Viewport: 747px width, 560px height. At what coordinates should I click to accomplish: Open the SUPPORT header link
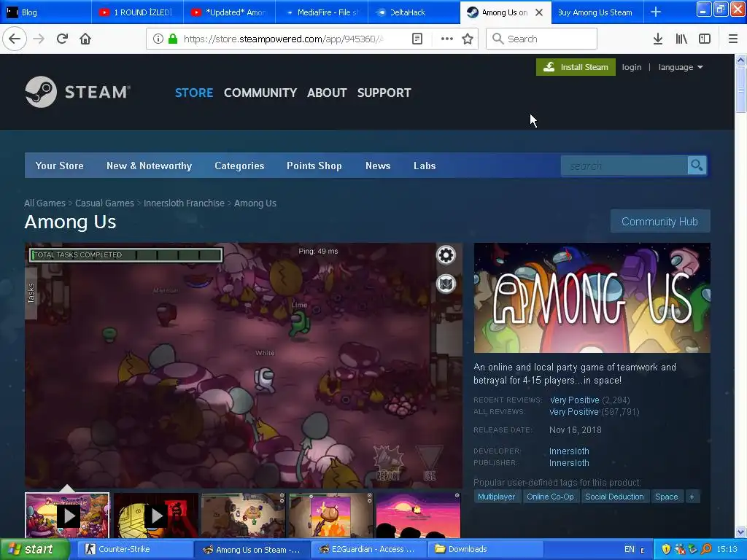pyautogui.click(x=384, y=93)
